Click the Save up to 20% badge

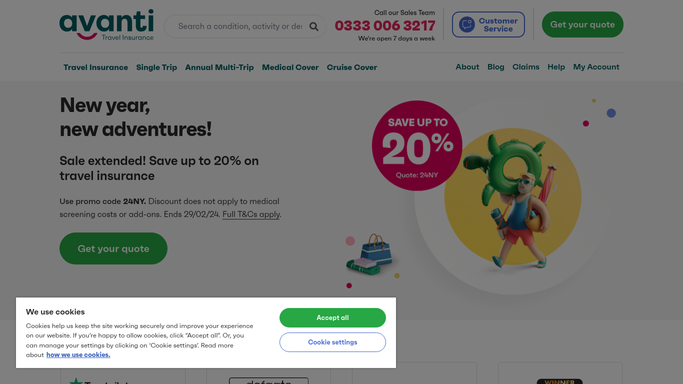[x=417, y=145]
